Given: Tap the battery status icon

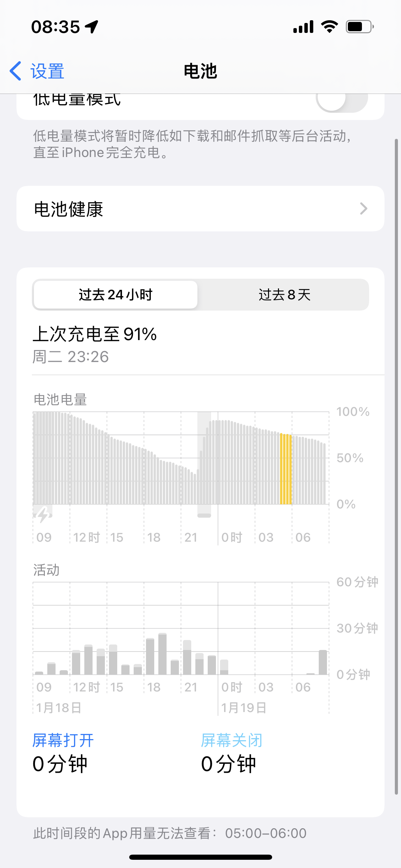Looking at the screenshot, I should (x=360, y=27).
